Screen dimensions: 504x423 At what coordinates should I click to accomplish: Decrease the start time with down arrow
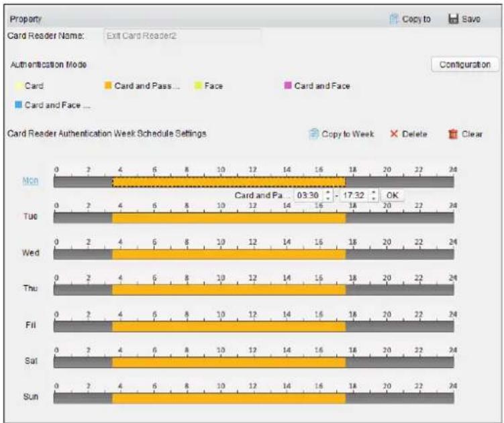(328, 198)
